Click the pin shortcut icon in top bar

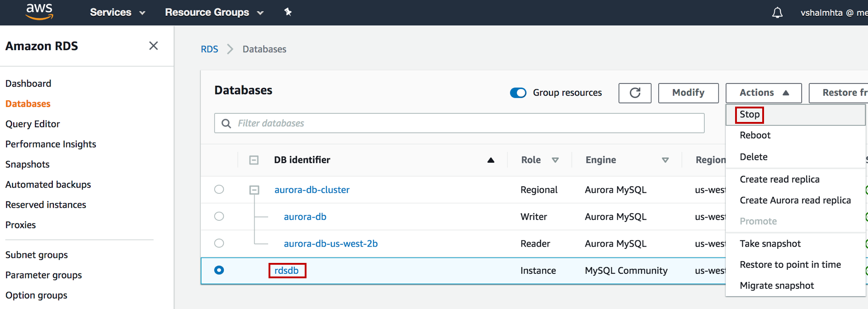[x=288, y=12]
